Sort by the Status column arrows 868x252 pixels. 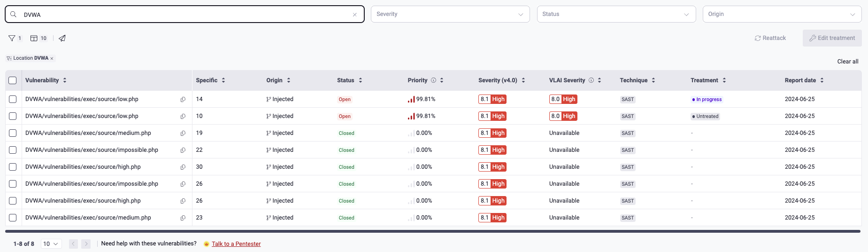coord(361,80)
